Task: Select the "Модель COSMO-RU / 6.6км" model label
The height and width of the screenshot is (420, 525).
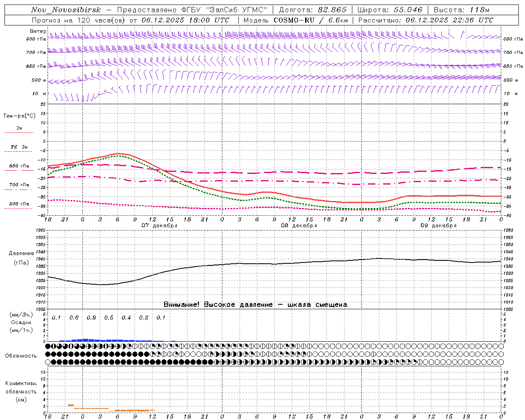Action: (296, 20)
